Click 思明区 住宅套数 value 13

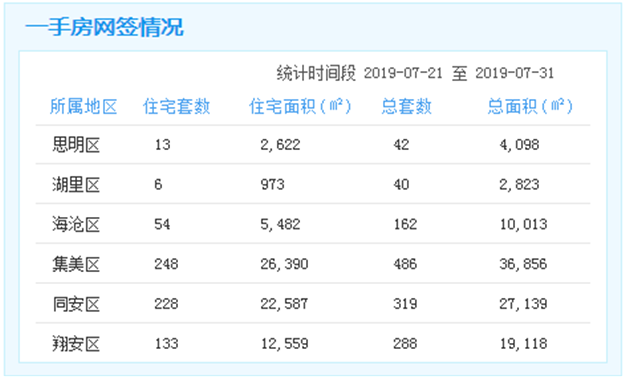(163, 144)
